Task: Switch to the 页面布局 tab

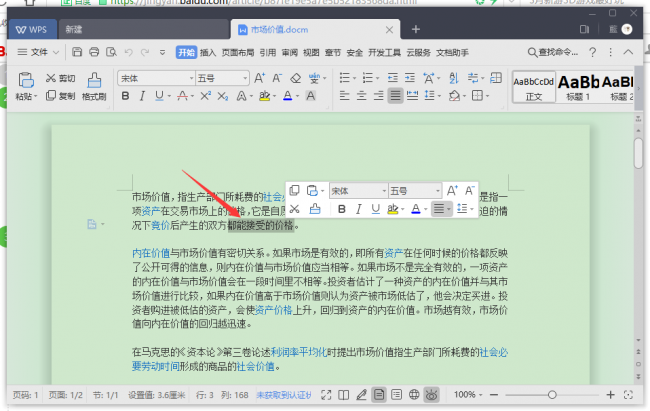Action: coord(238,53)
